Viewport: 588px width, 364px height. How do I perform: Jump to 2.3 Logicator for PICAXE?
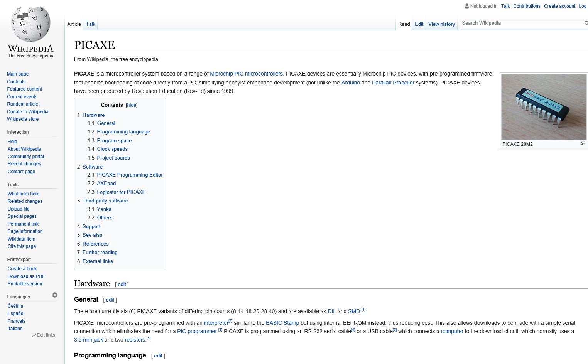click(x=116, y=192)
